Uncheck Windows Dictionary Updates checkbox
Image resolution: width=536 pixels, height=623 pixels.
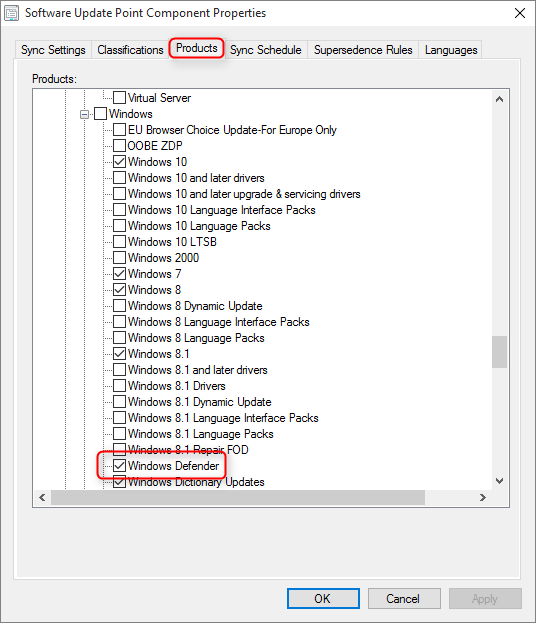tap(120, 482)
